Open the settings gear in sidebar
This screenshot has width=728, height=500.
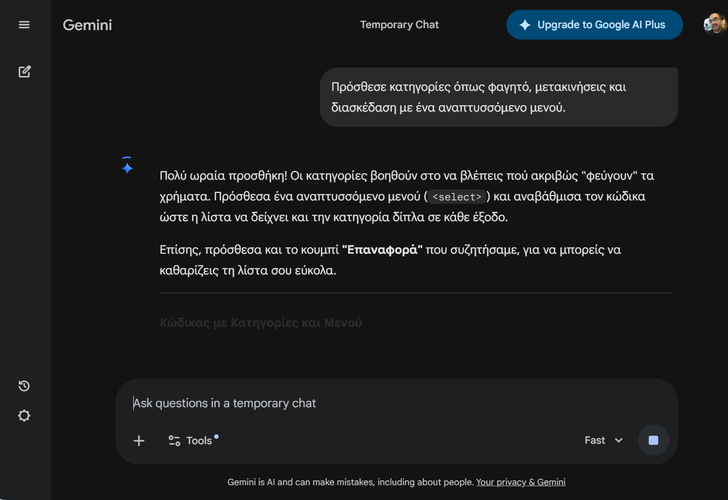pyautogui.click(x=24, y=416)
